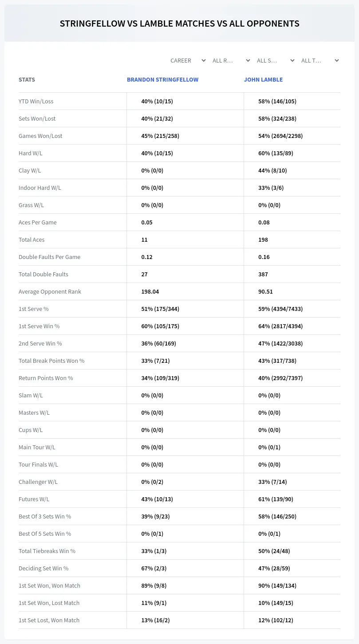Click Stringfellow's 1st Serve % value
The image size is (359, 644).
(x=160, y=309)
